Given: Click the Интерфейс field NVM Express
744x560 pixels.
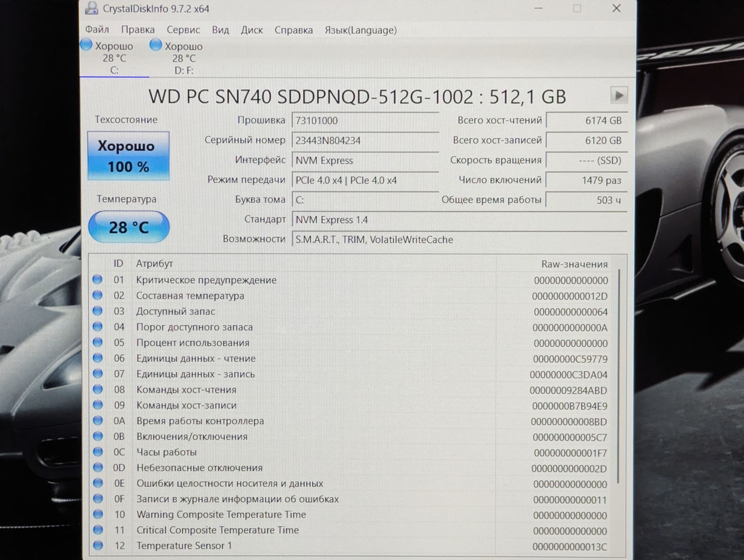Looking at the screenshot, I should 365,160.
